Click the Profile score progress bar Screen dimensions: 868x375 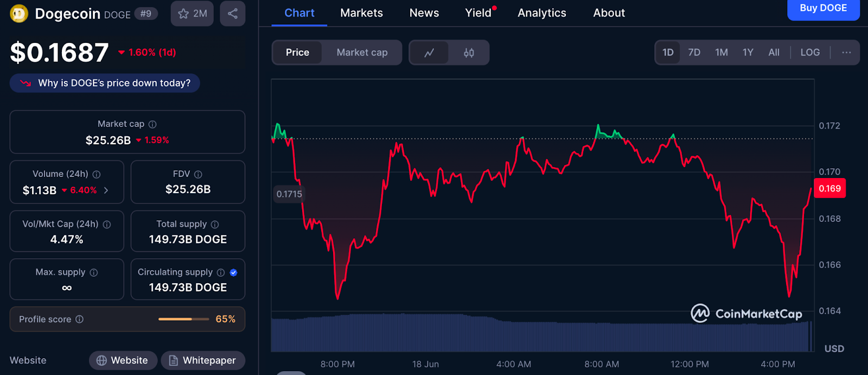(183, 319)
